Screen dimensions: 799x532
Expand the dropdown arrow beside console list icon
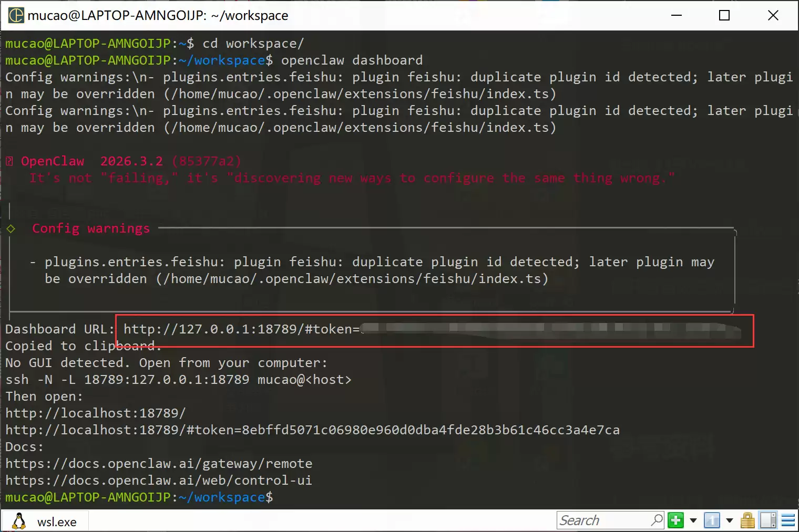point(730,520)
